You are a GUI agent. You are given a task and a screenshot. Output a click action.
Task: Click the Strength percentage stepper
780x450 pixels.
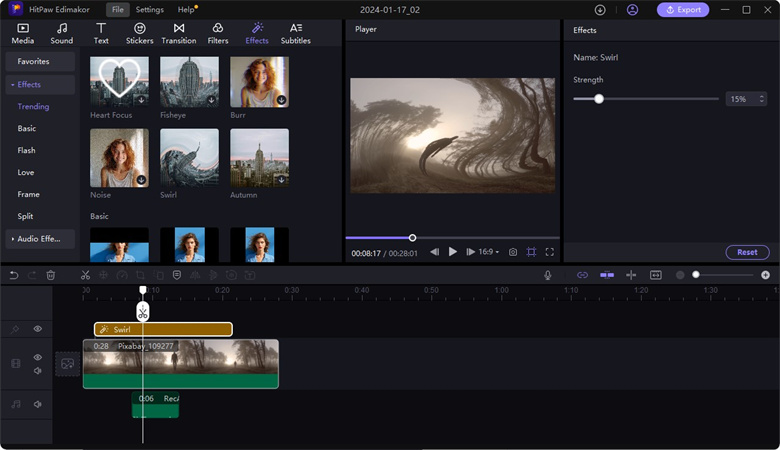coord(761,99)
